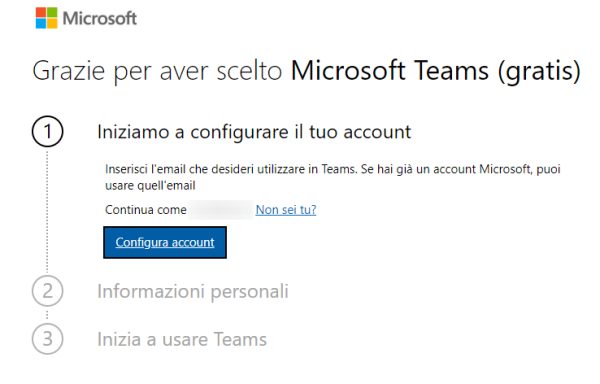Click the "Inserisci l'email" instruction paragraph
The height and width of the screenshot is (384, 600).
(x=333, y=177)
